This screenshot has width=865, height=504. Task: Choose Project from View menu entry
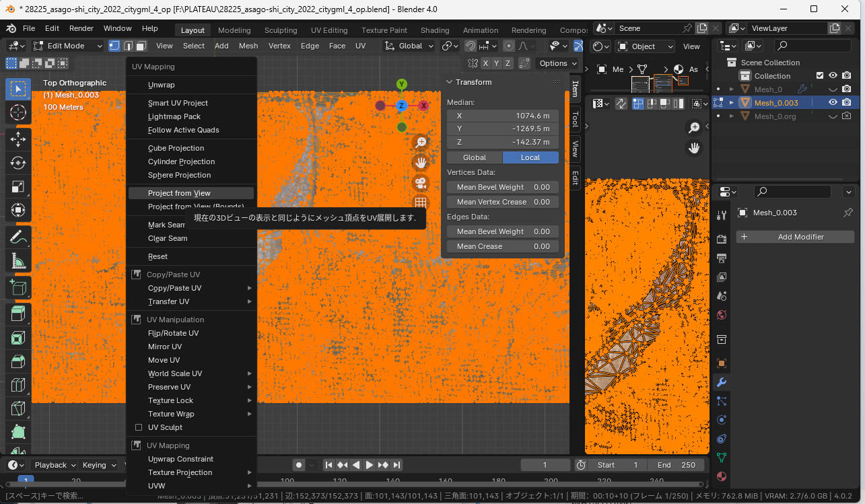click(x=179, y=193)
